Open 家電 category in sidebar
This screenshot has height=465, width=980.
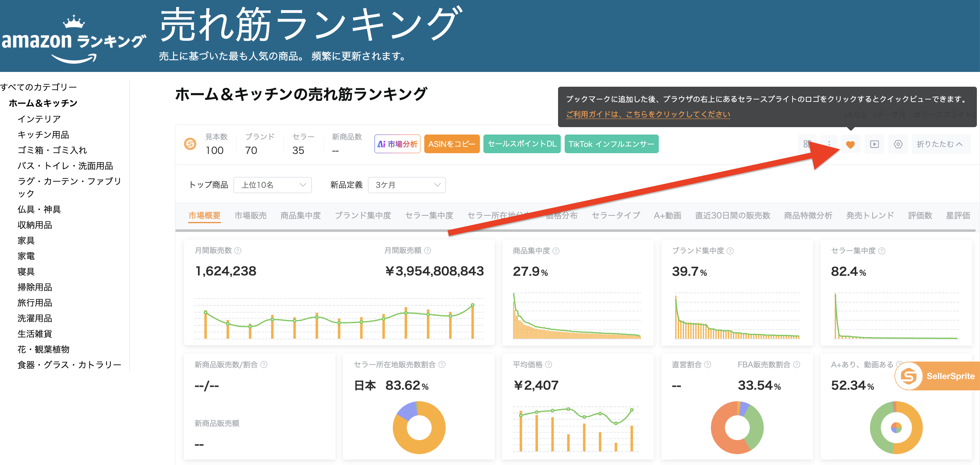point(26,256)
